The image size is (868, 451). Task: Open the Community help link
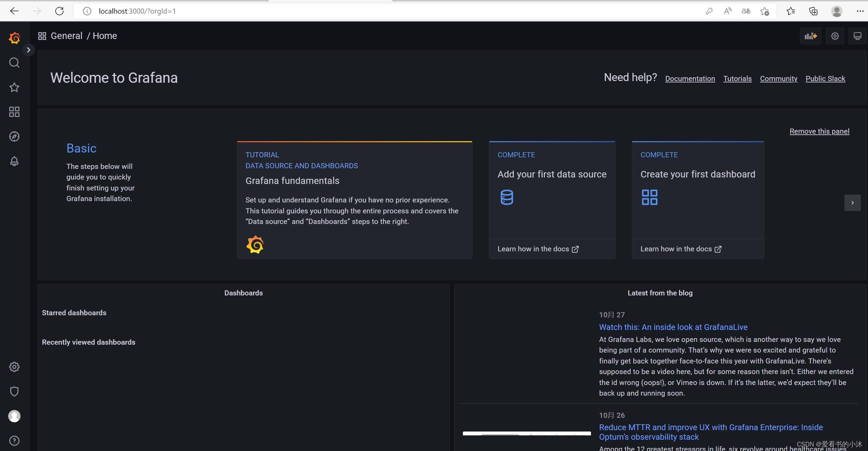(x=779, y=79)
